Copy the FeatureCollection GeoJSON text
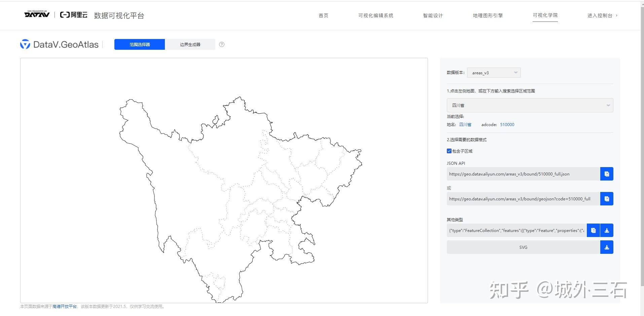The height and width of the screenshot is (316, 644). click(593, 230)
